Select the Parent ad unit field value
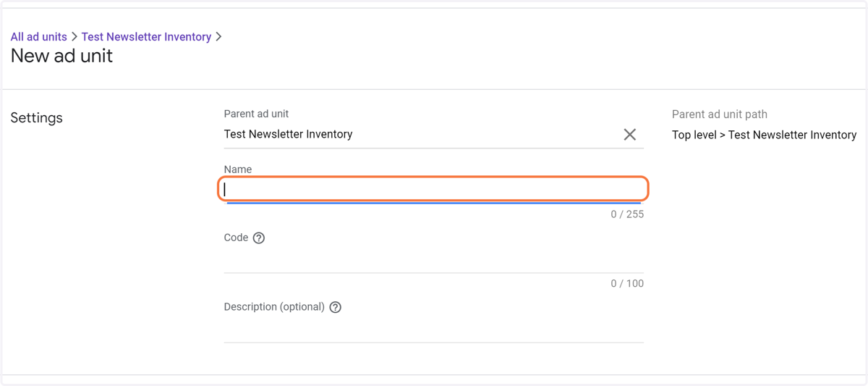 point(288,134)
